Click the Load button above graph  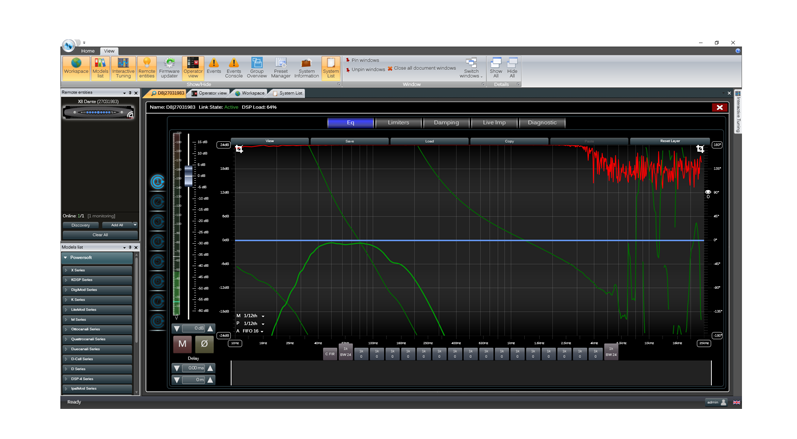tap(430, 141)
